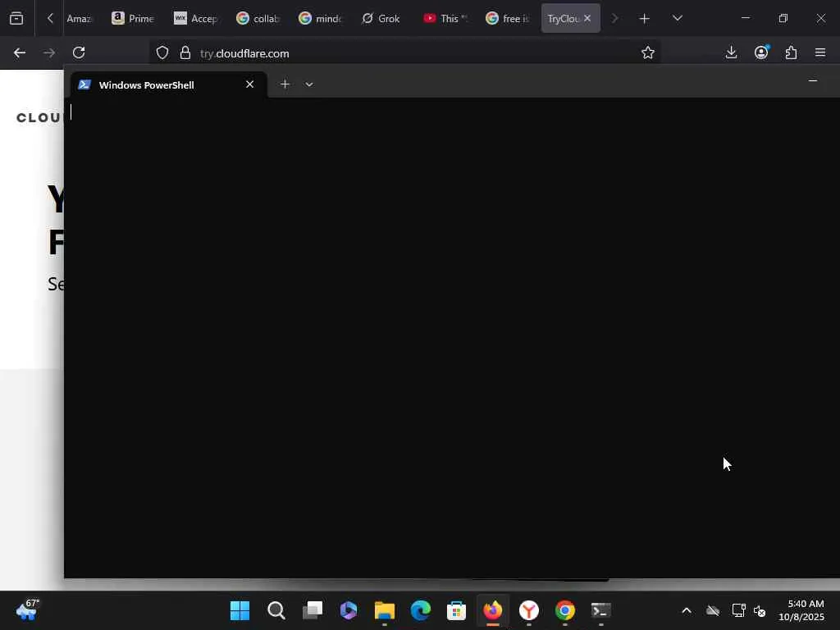The width and height of the screenshot is (840, 630).
Task: Open network status tray icon
Action: pyautogui.click(x=739, y=610)
